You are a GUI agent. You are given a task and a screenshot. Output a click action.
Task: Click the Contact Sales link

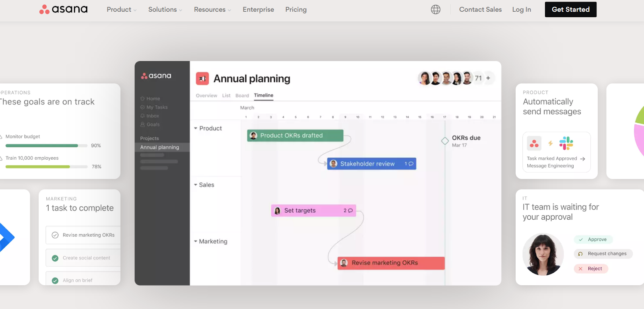point(481,9)
